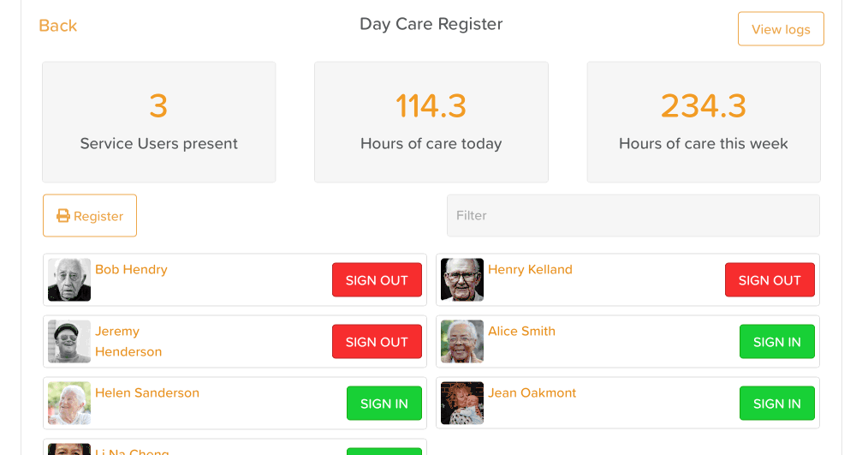Select the Hours of care this week card
This screenshot has height=455, width=868.
703,122
